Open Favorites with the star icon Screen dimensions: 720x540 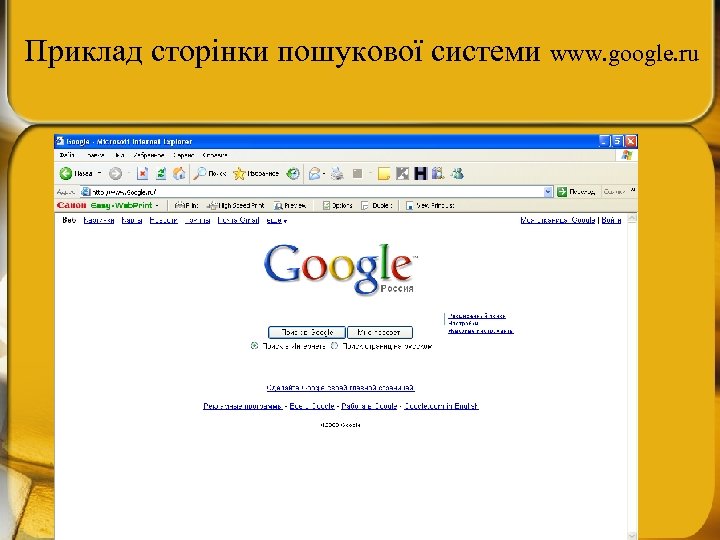coord(256,174)
